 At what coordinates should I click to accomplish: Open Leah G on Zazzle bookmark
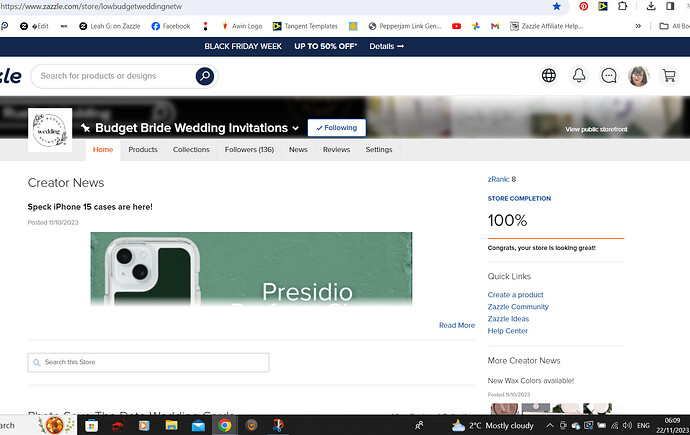coord(110,26)
